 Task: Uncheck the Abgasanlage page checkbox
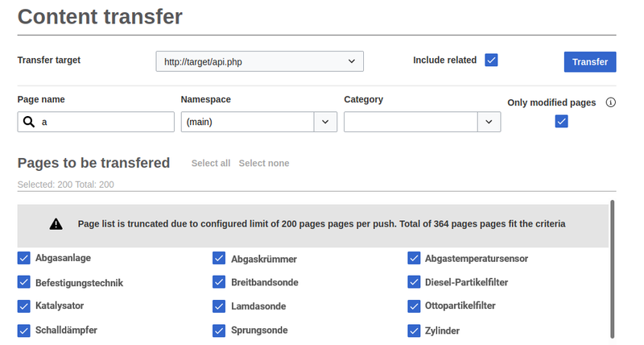[24, 258]
